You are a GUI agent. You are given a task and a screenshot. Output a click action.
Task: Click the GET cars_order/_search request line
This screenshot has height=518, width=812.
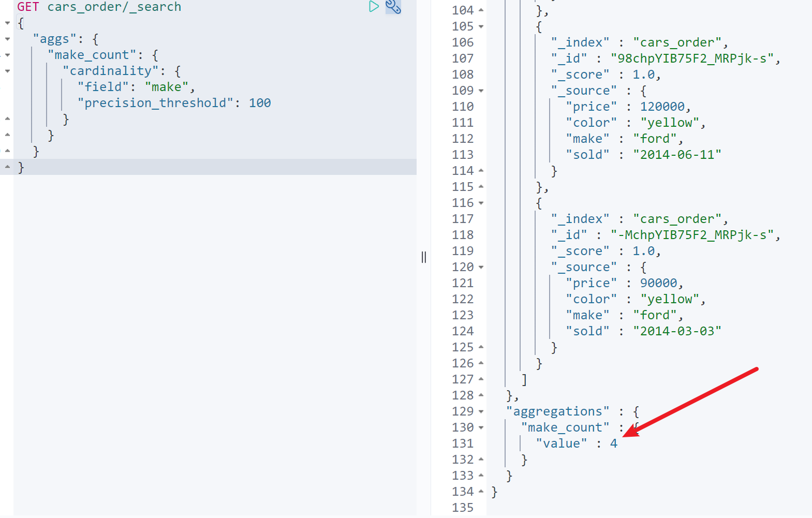coord(99,7)
